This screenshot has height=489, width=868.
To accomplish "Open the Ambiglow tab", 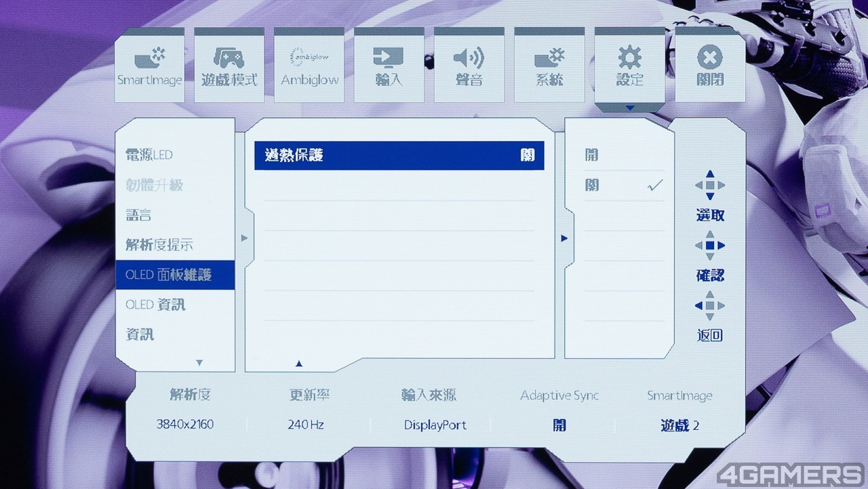I will coord(309,65).
